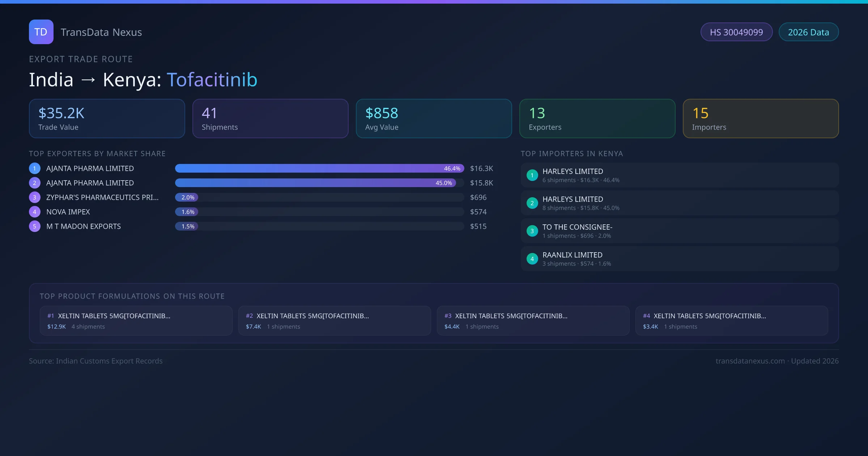Screen dimensions: 868x456
Task: Open the $858 Avg Value card
Action: [434, 119]
